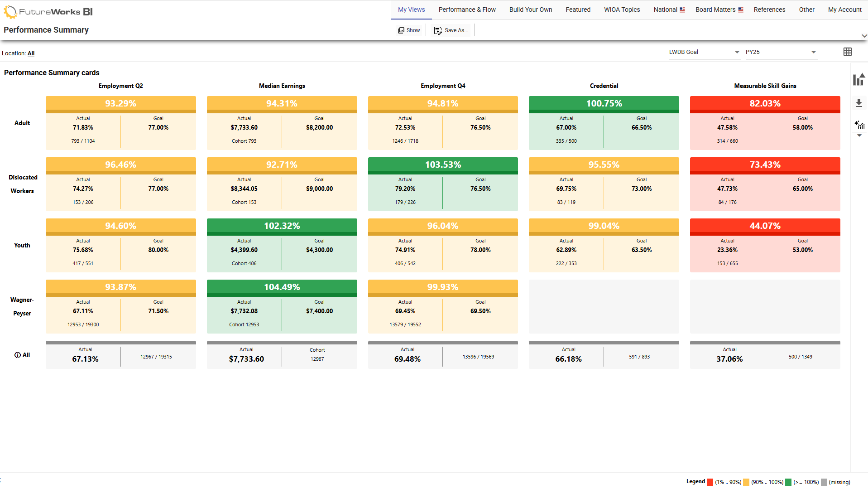This screenshot has height=489, width=868.
Task: Toggle the US flag on the National tab
Action: tap(683, 9)
